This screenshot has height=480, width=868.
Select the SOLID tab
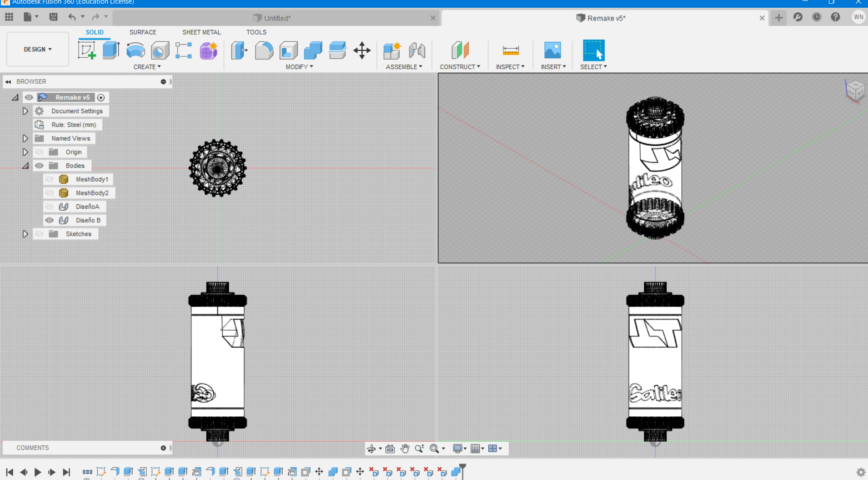pos(95,32)
